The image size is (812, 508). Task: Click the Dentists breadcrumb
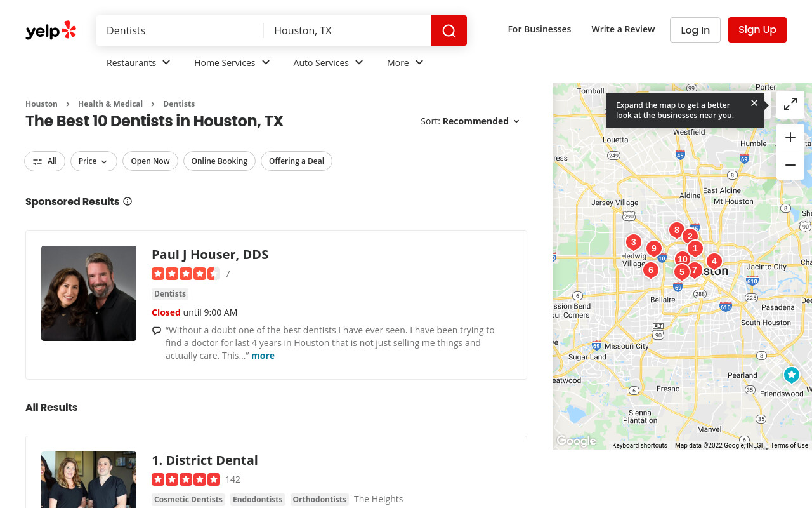179,104
